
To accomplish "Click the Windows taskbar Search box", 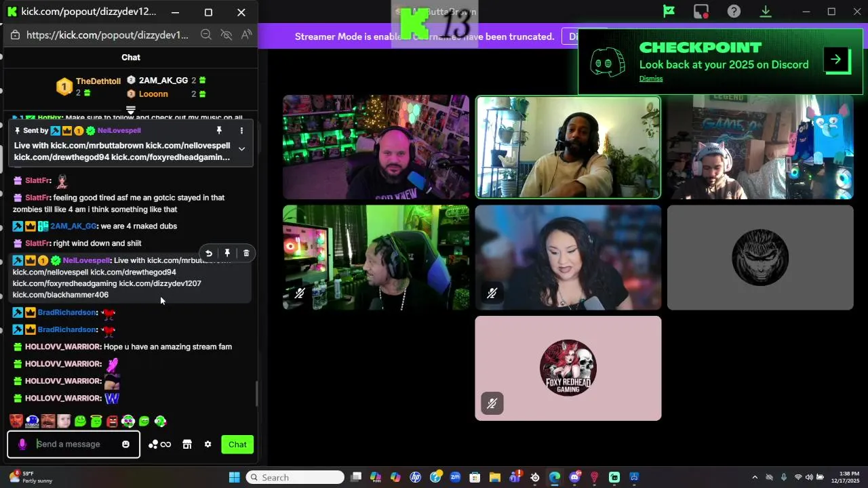I will 295,477.
